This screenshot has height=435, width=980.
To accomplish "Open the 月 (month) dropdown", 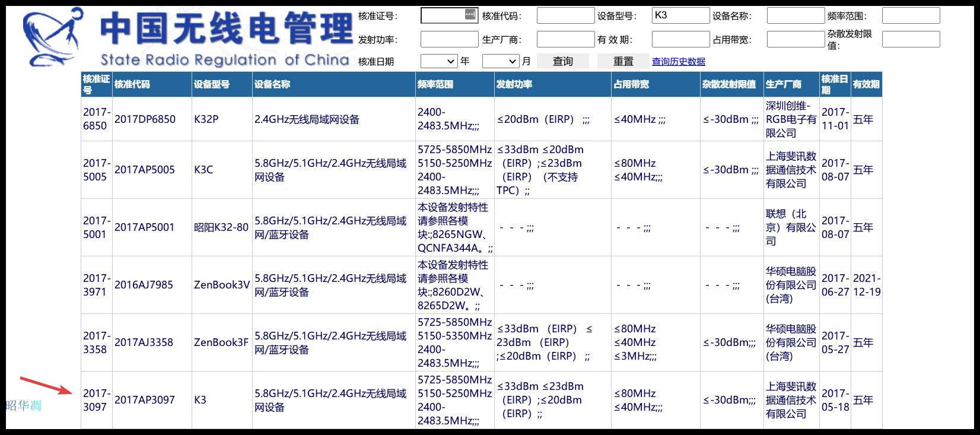I will [x=501, y=61].
